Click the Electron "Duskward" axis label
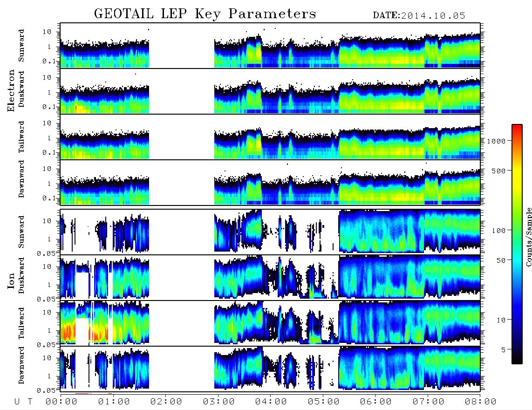Screen dimensions: 532x410 tap(21, 89)
